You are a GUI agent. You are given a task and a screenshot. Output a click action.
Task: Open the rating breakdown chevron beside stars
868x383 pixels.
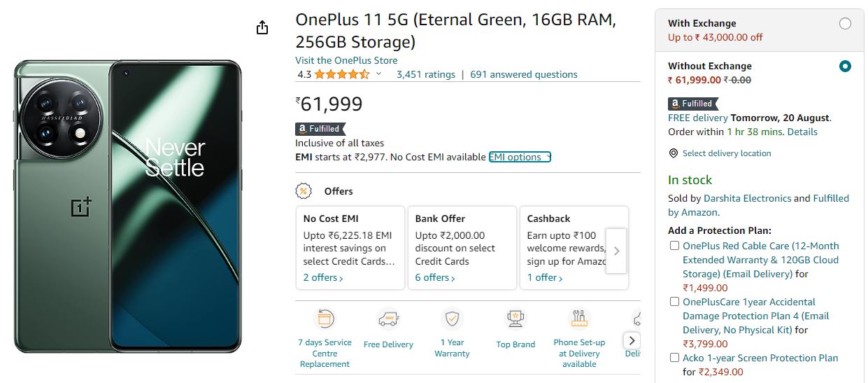click(379, 74)
